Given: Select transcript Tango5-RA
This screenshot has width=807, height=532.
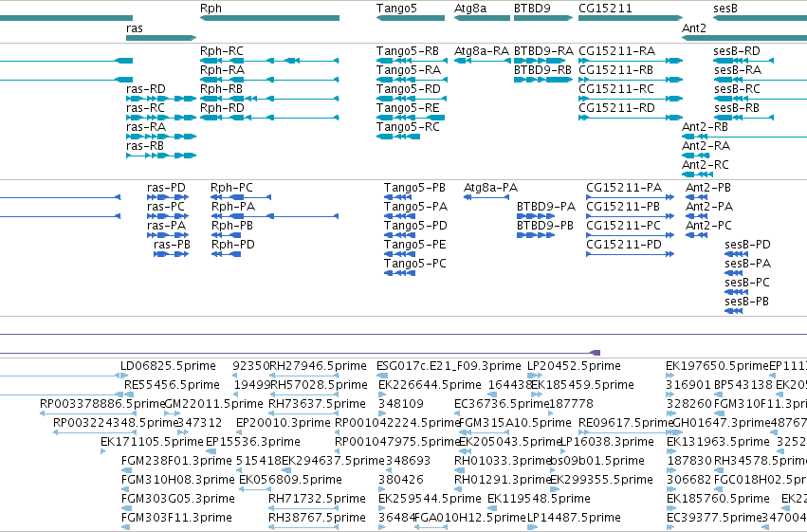Looking at the screenshot, I should (412, 80).
